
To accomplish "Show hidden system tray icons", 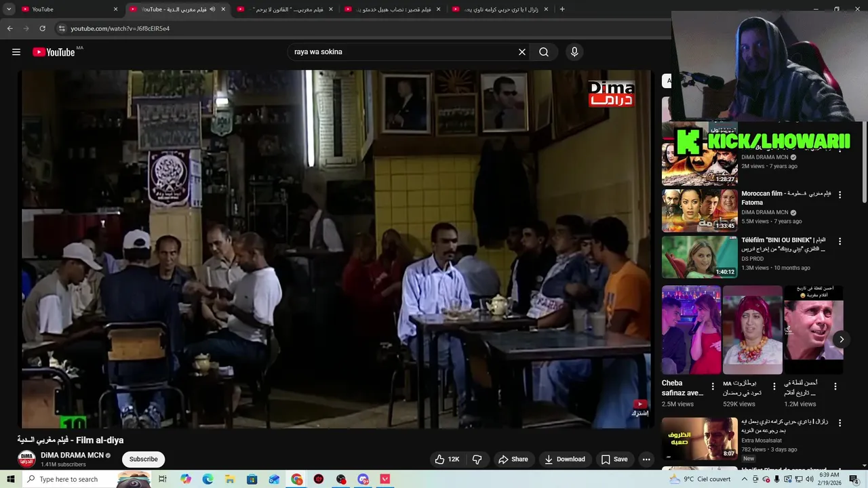I will (x=744, y=479).
